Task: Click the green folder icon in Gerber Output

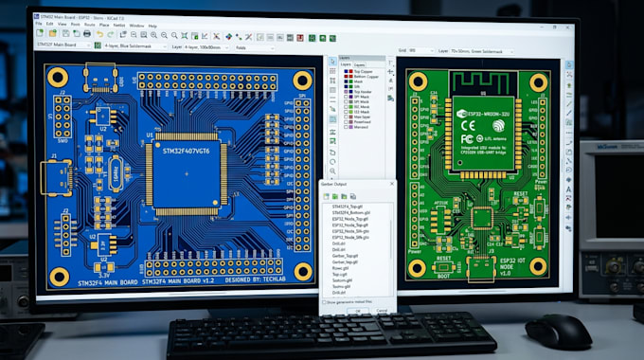Action: [335, 196]
